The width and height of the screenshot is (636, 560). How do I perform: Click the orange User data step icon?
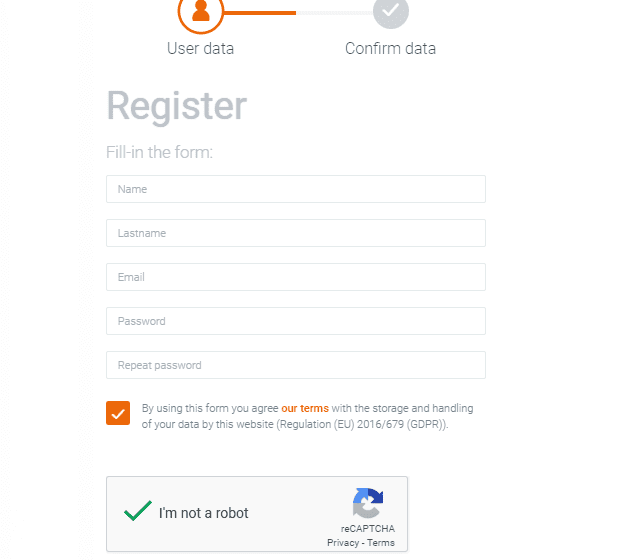click(201, 12)
